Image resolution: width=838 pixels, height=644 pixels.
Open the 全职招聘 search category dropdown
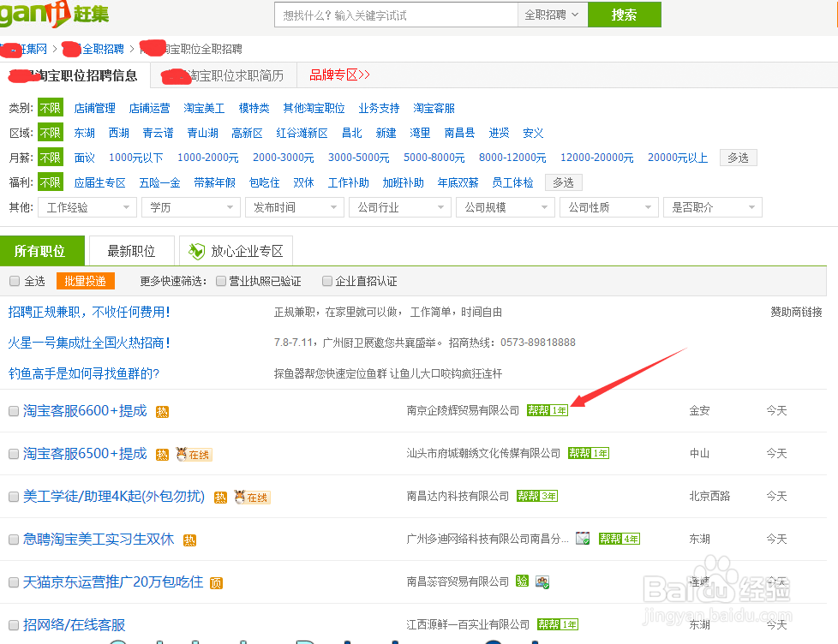pos(553,15)
